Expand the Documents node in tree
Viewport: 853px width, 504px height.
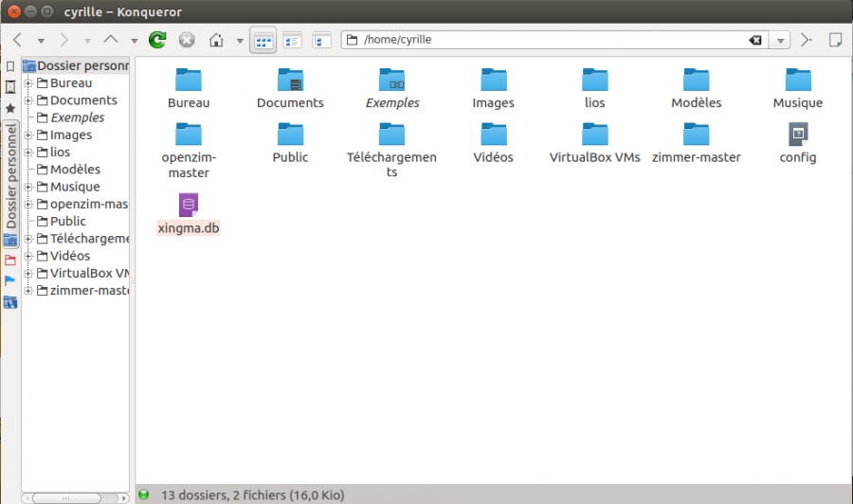click(x=28, y=100)
